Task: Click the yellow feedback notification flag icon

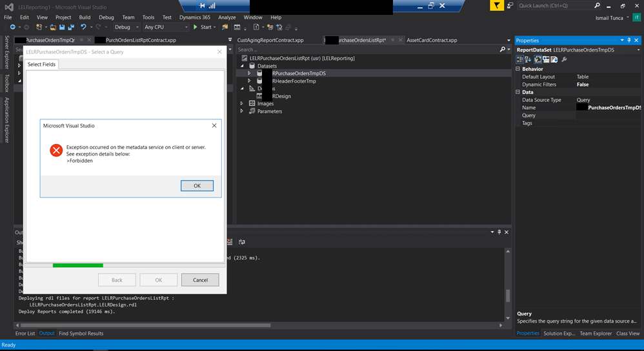Action: click(496, 5)
